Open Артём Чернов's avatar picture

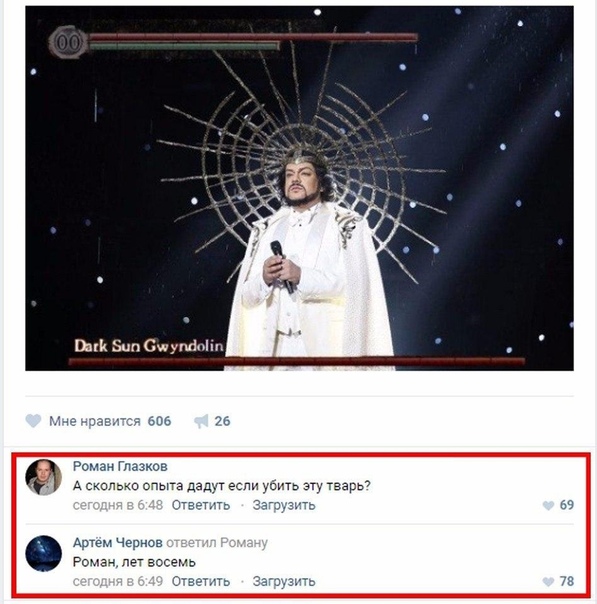click(x=44, y=553)
